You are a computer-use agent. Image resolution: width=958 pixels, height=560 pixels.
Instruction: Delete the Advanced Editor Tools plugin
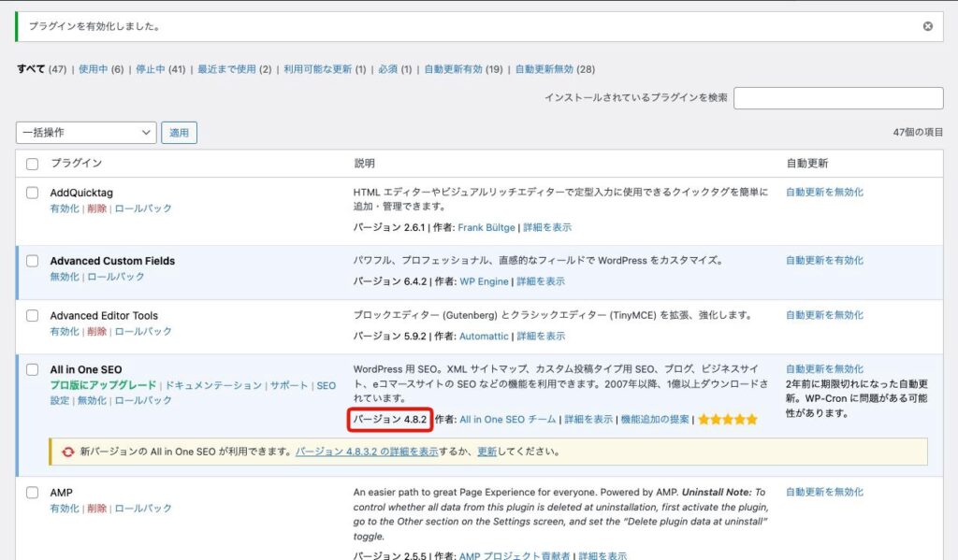[x=96, y=331]
